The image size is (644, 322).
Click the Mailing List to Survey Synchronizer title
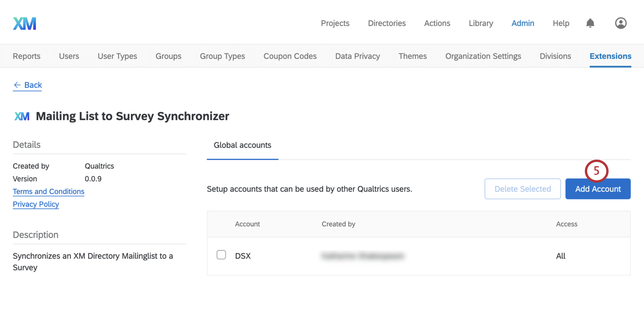133,116
